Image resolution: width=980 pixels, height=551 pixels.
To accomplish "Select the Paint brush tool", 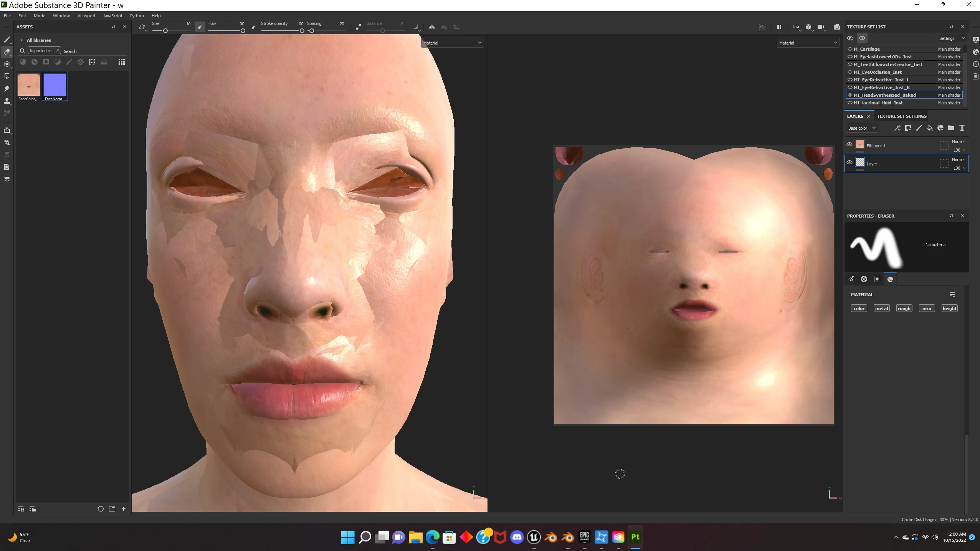I will [x=7, y=40].
